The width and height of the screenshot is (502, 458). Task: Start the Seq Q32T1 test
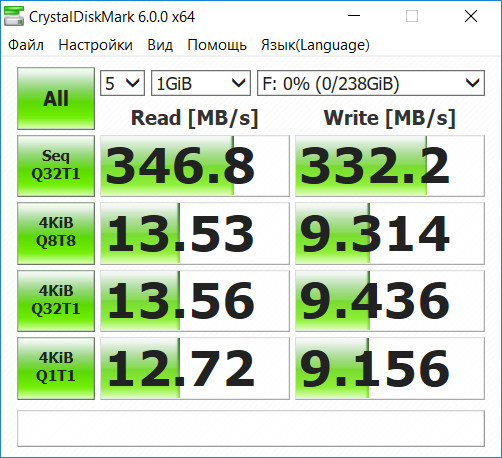[56, 166]
